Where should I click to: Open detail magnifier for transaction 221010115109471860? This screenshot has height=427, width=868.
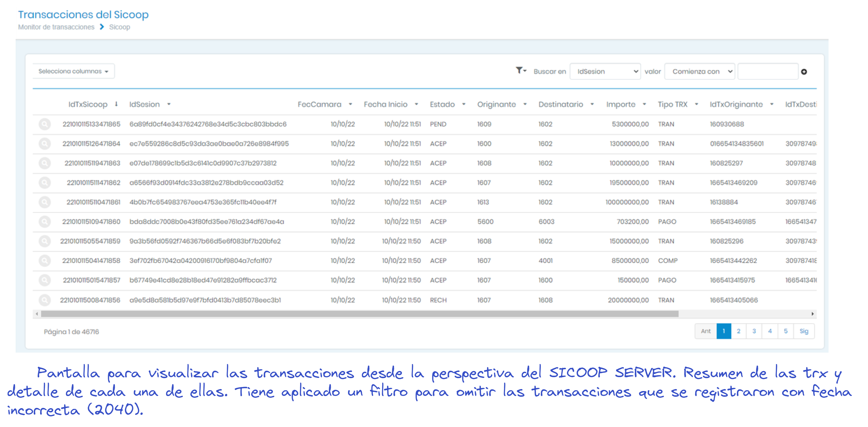[44, 222]
